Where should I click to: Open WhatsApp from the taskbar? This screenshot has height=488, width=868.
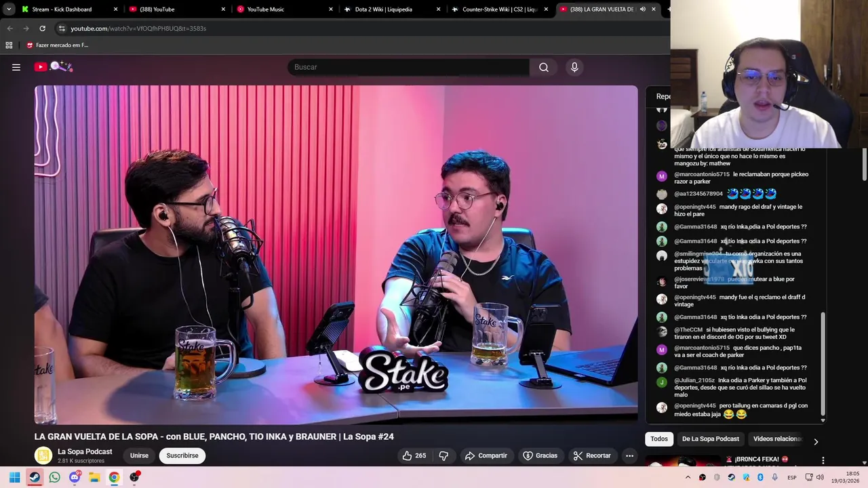tap(54, 477)
